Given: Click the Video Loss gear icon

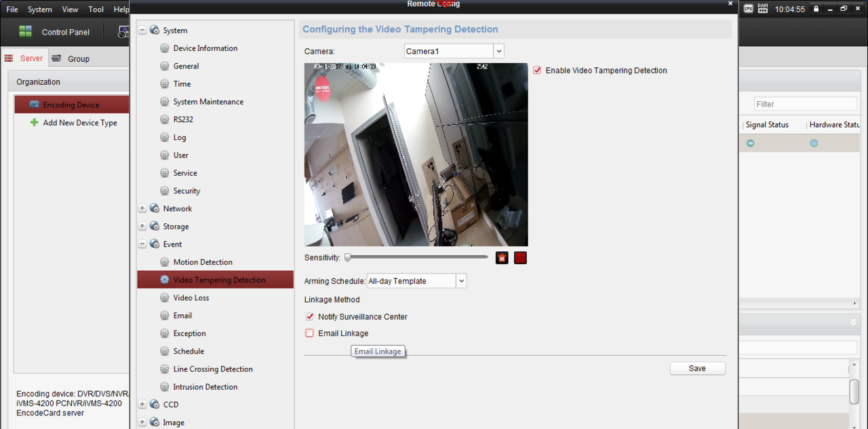Looking at the screenshot, I should click(x=164, y=297).
